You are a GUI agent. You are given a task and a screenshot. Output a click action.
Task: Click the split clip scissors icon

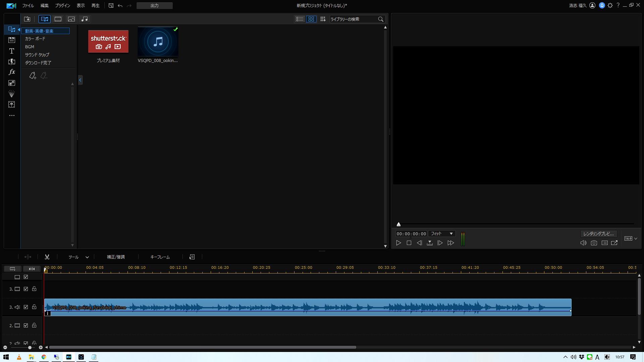click(47, 257)
